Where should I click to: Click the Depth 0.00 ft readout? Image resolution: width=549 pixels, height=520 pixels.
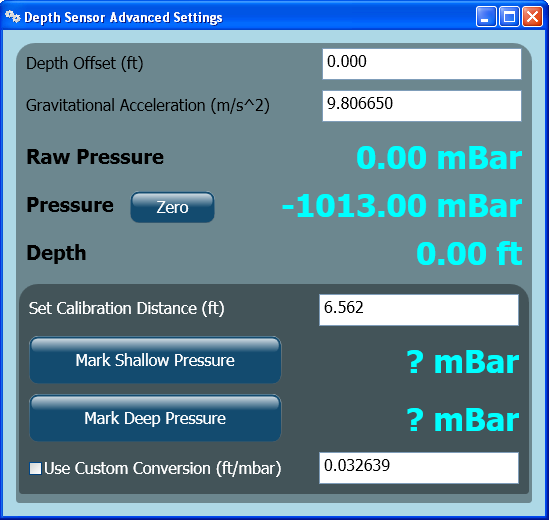pos(469,254)
